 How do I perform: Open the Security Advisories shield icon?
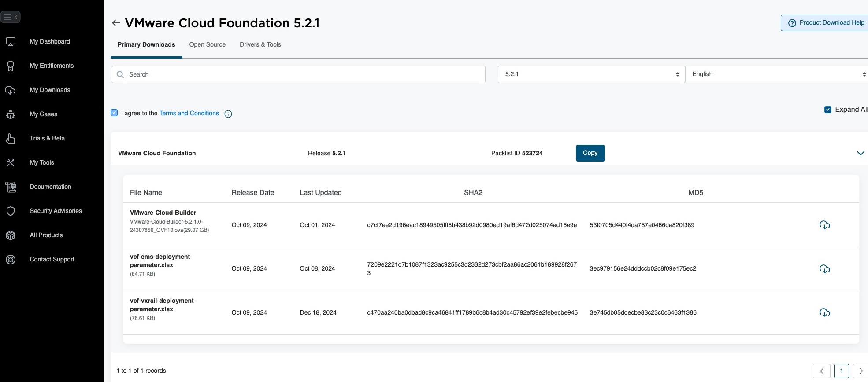point(11,211)
